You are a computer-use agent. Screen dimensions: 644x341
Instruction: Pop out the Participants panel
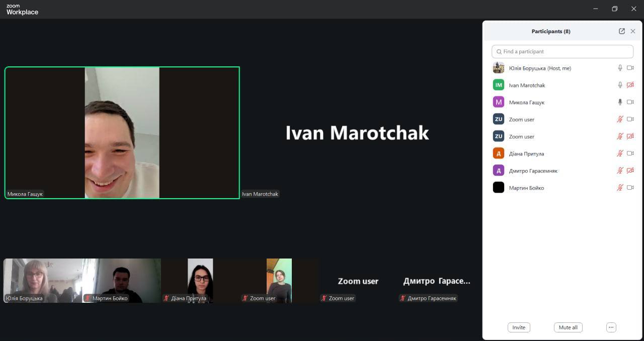622,31
